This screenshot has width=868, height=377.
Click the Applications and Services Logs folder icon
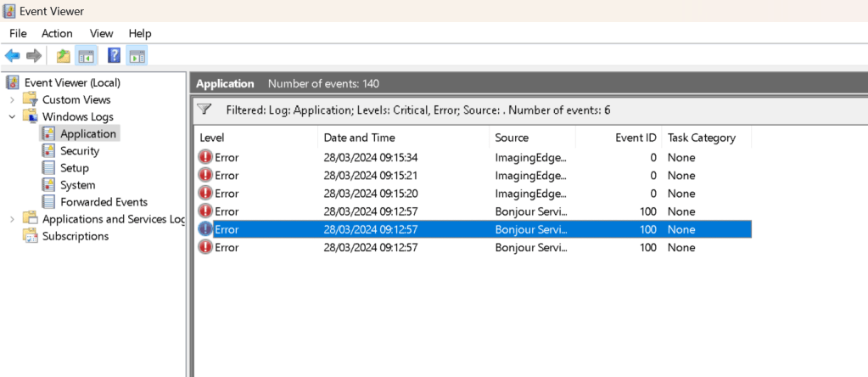30,219
